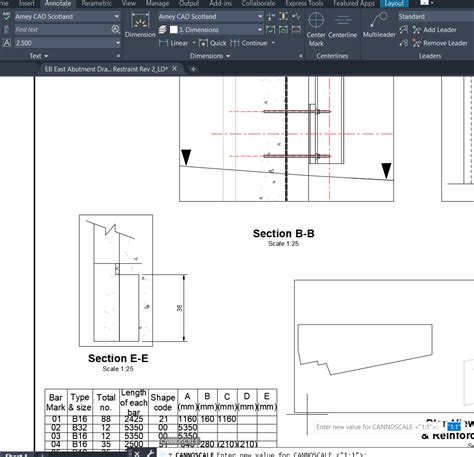Image resolution: width=474 pixels, height=457 pixels.
Task: Open Dimensions panel dialog launcher arrow
Action: [x=301, y=56]
